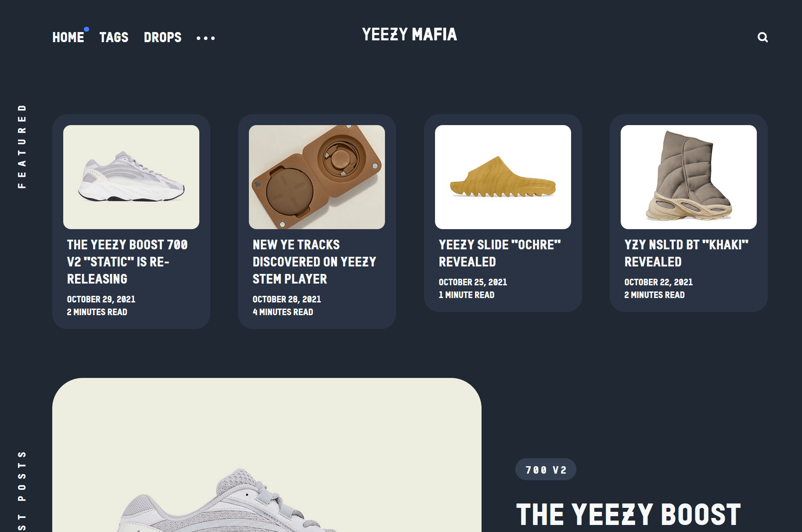Read 'The Yeezy Boost 700 V2 Static is re-releasing'
Screen dimensions: 802x532
[x=127, y=262]
